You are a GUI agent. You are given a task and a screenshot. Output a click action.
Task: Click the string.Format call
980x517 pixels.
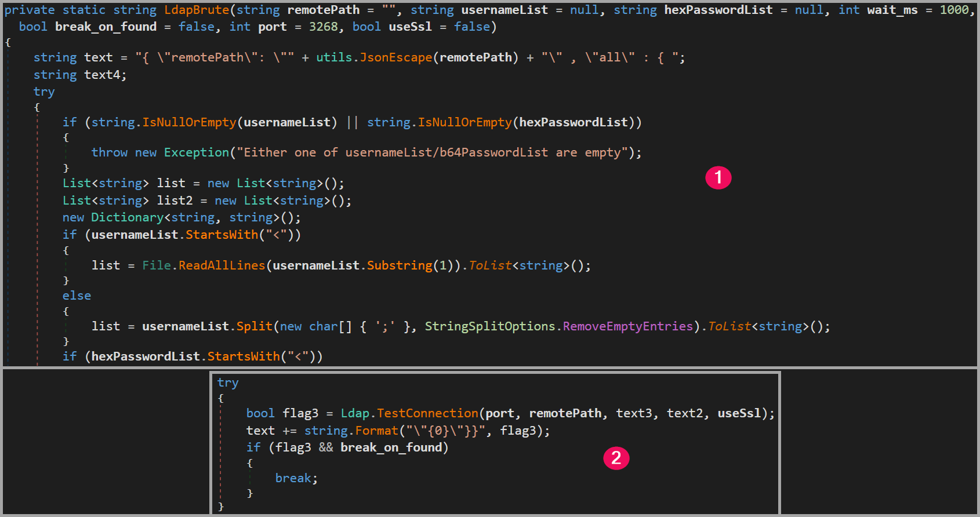pos(351,431)
